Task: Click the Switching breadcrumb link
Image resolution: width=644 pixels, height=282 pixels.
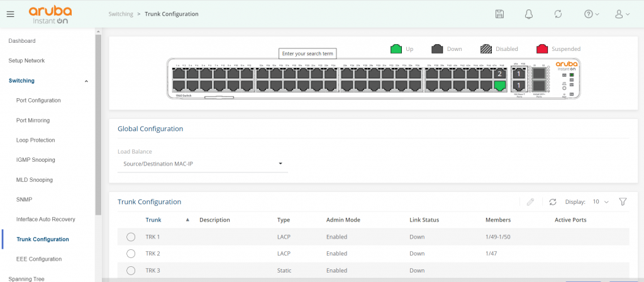Action: tap(121, 14)
